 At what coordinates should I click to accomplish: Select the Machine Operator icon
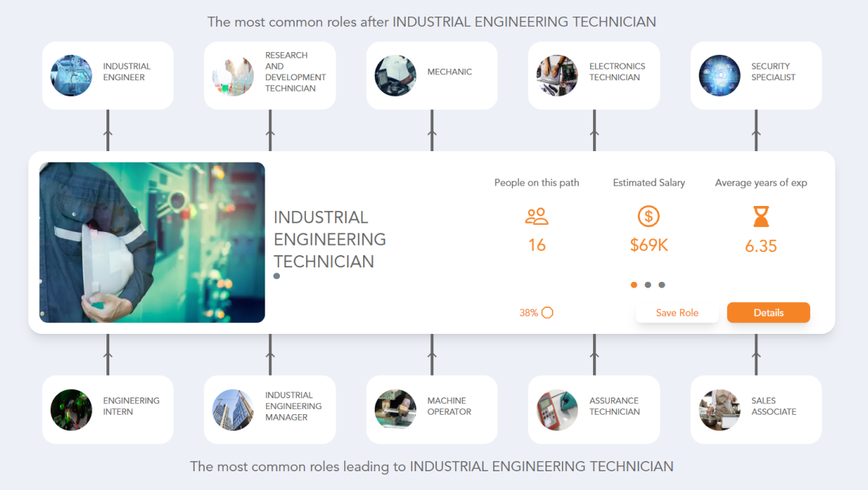pyautogui.click(x=395, y=410)
